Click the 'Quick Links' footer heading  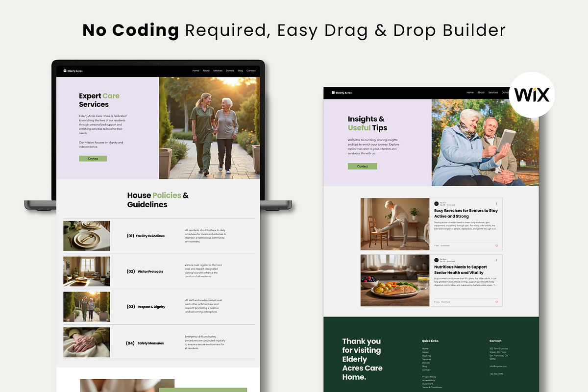point(430,341)
